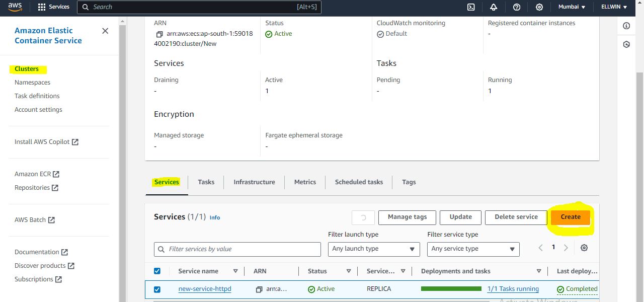Open the new-service-httpd service link
The width and height of the screenshot is (644, 302).
pyautogui.click(x=204, y=289)
